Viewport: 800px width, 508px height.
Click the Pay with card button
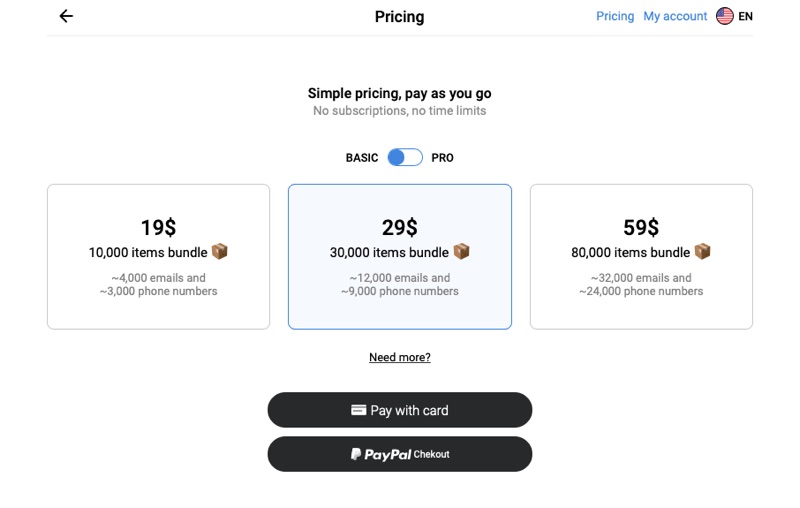[399, 410]
